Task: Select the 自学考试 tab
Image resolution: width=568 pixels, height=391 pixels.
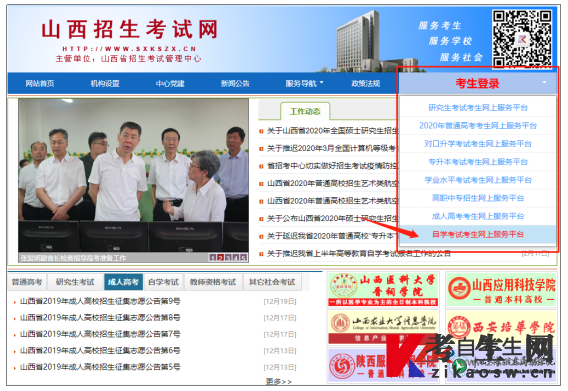Action: pos(163,282)
